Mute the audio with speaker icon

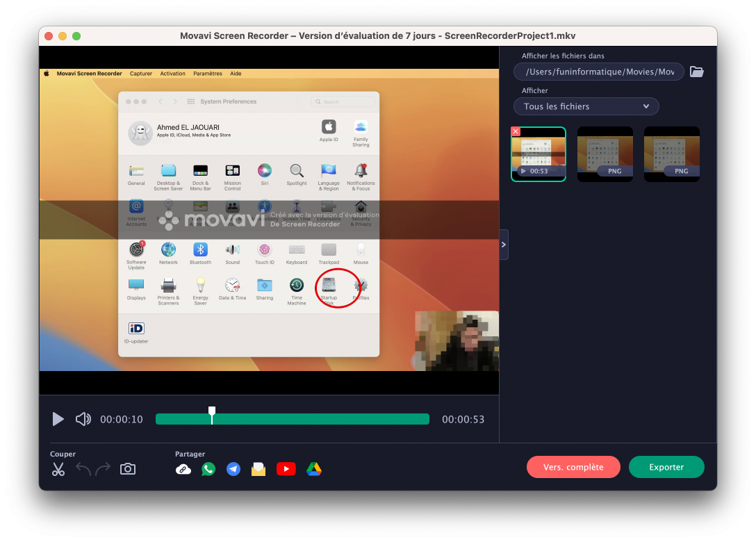pyautogui.click(x=83, y=419)
